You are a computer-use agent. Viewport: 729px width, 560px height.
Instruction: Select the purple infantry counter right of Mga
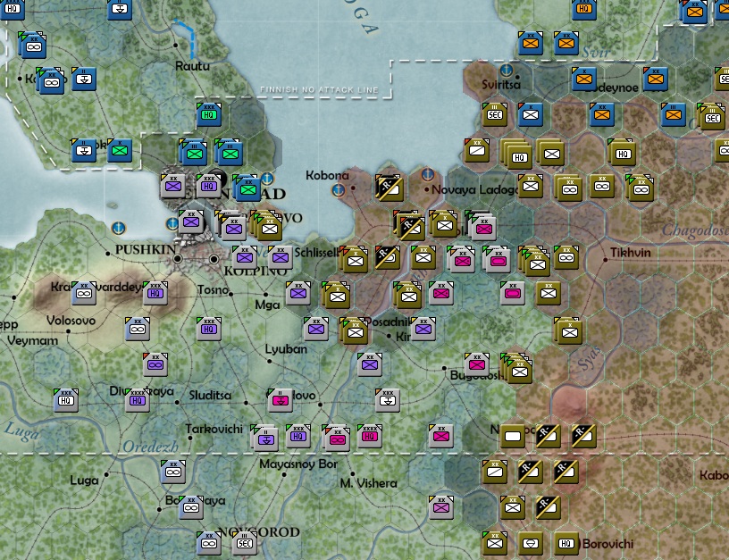coord(298,293)
